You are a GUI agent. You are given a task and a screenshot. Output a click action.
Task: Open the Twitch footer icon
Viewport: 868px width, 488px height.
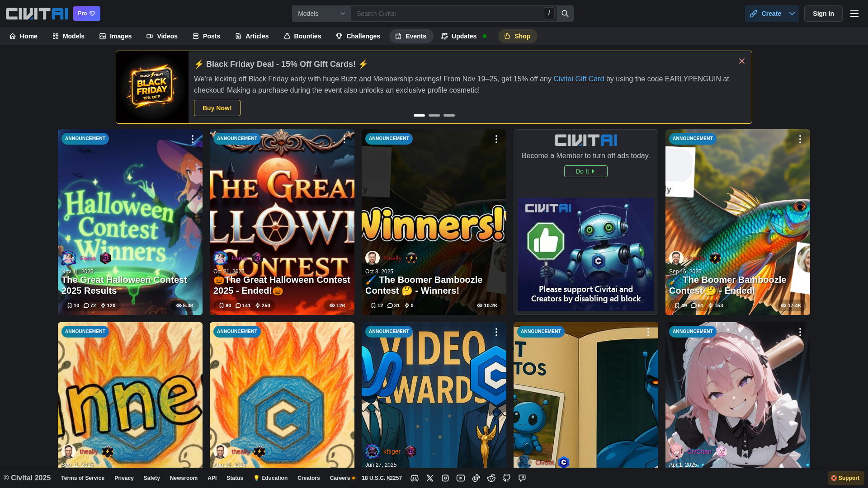[522, 478]
